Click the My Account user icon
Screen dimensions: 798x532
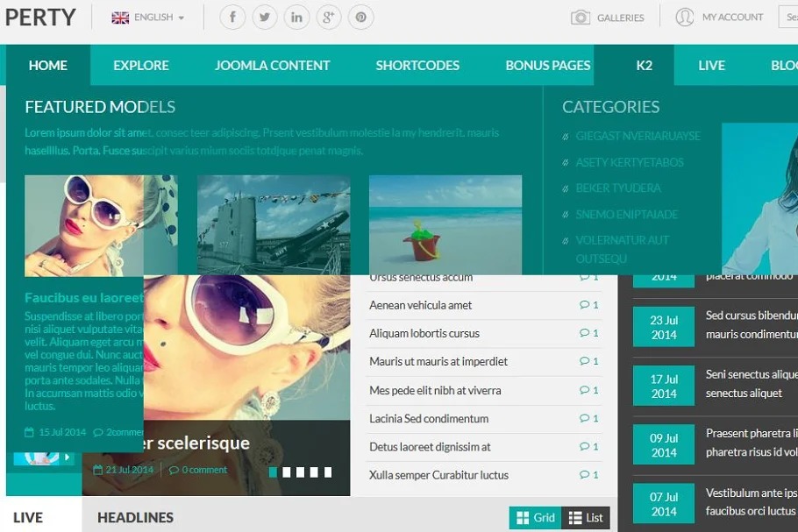(685, 18)
